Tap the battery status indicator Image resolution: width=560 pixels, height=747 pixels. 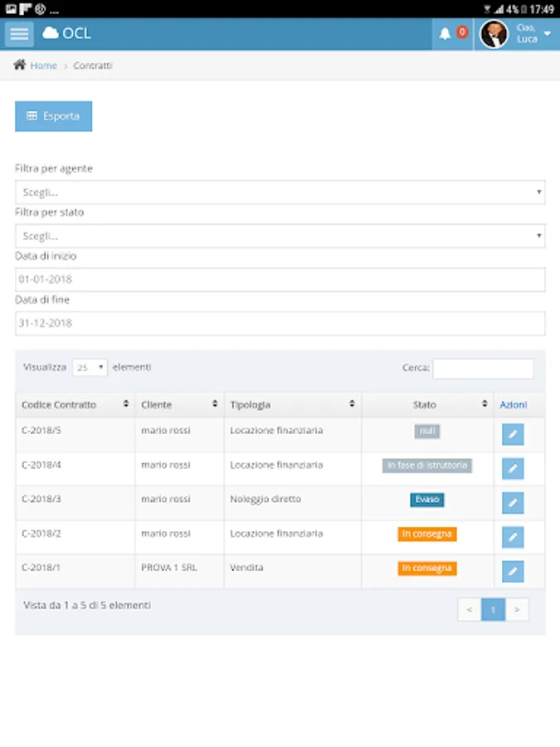[x=524, y=9]
